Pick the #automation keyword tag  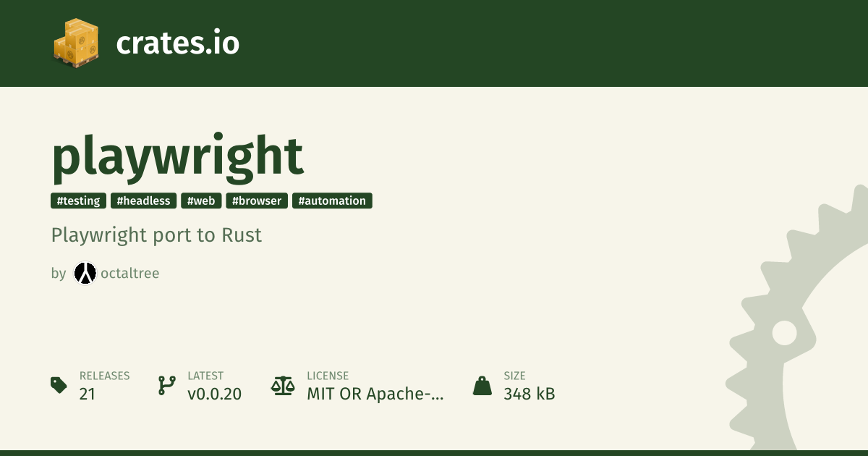tap(332, 200)
